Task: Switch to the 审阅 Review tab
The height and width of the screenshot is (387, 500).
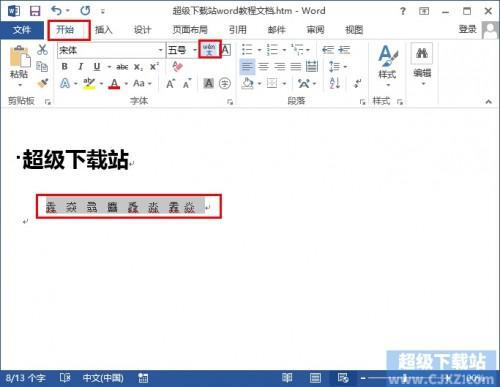Action: tap(315, 30)
